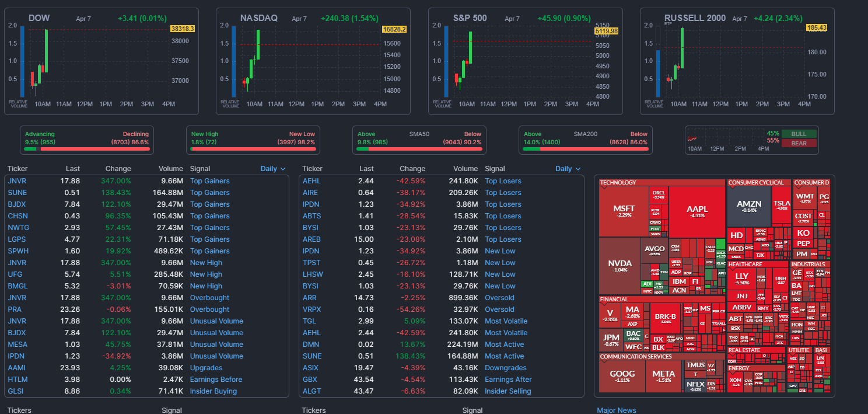Open the Daily dropdown above Top Gainers table
Image resolution: width=868 pixels, height=414 pixels.
(x=273, y=169)
